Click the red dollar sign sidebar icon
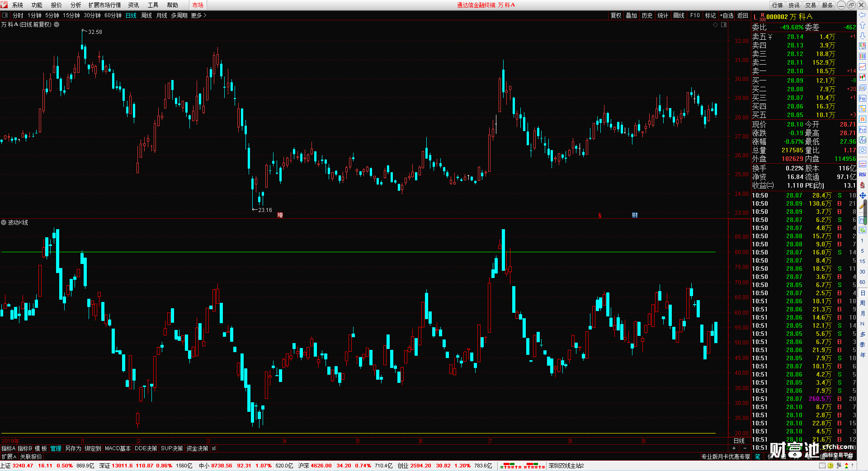 862,185
